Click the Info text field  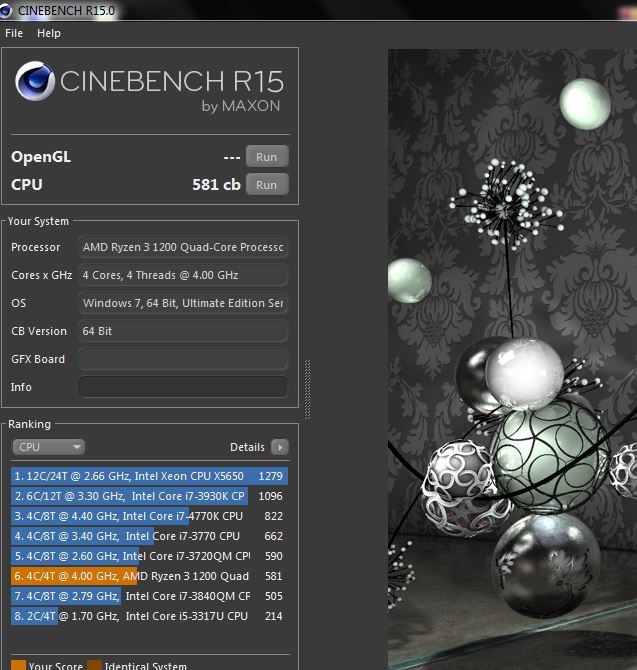(x=183, y=387)
